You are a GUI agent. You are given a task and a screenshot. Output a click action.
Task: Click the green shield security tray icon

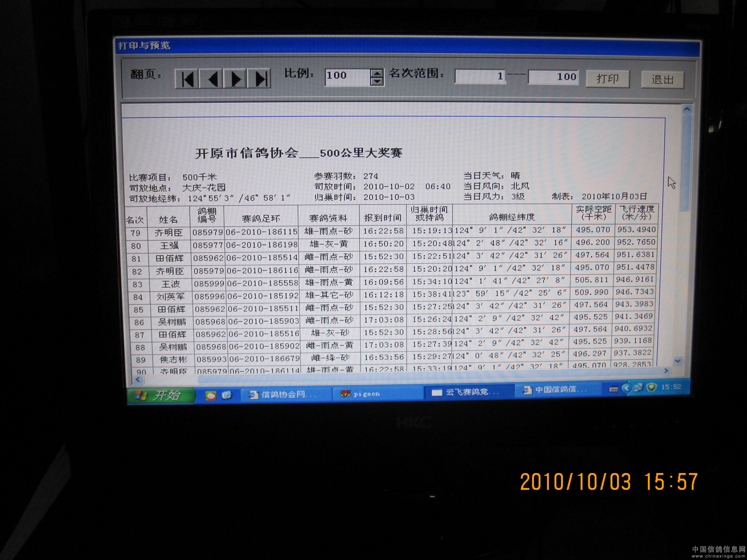coord(652,388)
